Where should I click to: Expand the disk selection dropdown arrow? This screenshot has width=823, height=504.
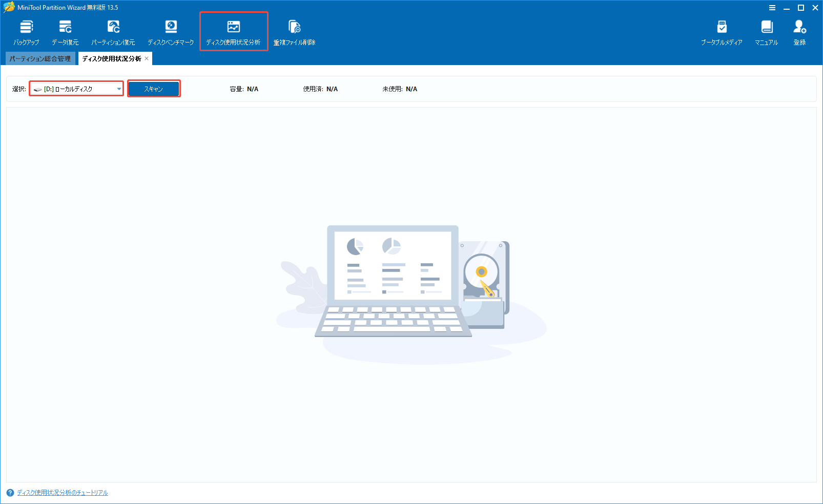pyautogui.click(x=118, y=88)
